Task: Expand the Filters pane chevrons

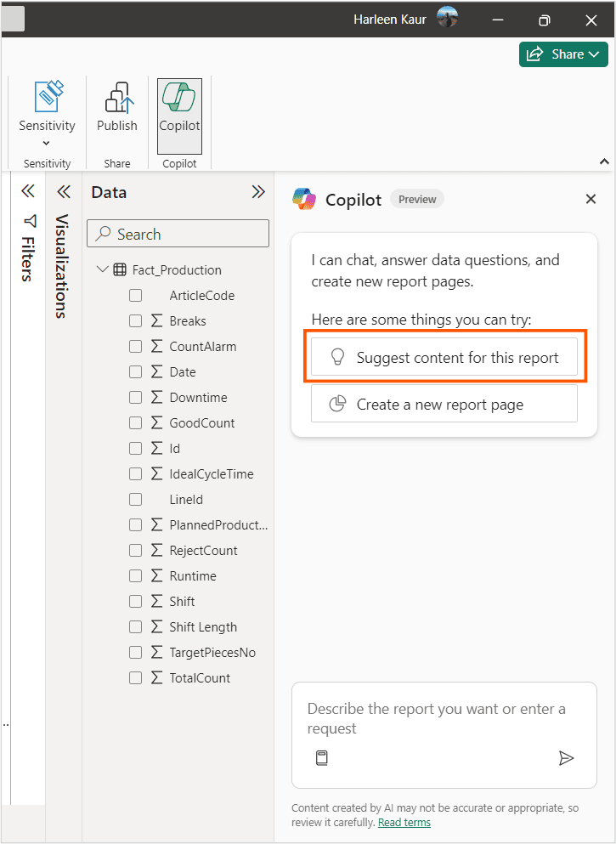Action: coord(28,191)
